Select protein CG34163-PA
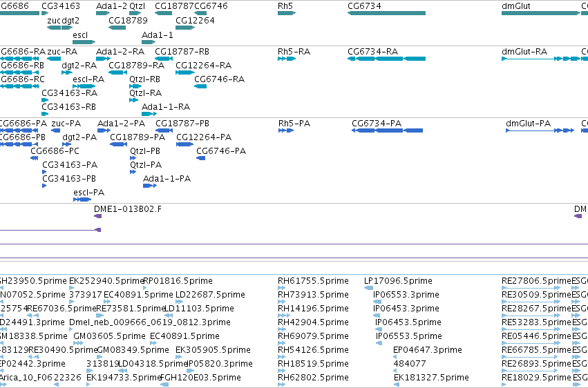This screenshot has height=388, width=588. pyautogui.click(x=44, y=172)
